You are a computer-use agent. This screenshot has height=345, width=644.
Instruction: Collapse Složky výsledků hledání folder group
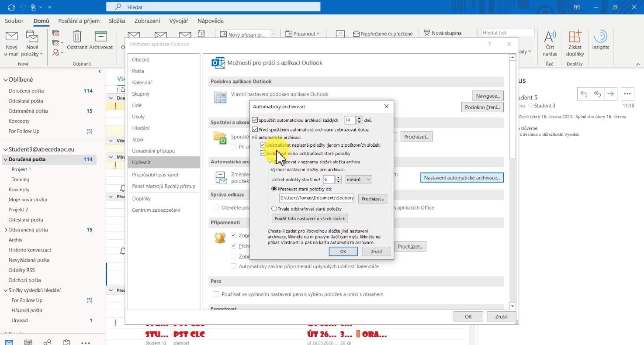click(x=6, y=290)
